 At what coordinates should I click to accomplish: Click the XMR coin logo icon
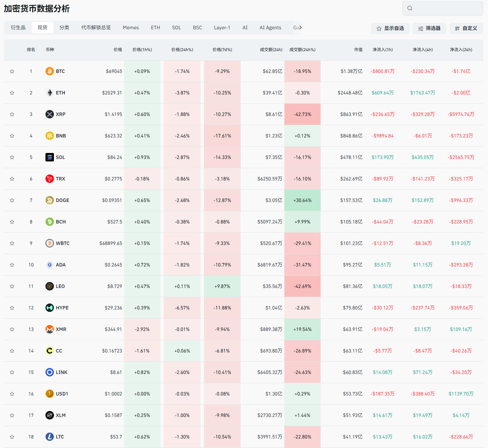[50, 329]
